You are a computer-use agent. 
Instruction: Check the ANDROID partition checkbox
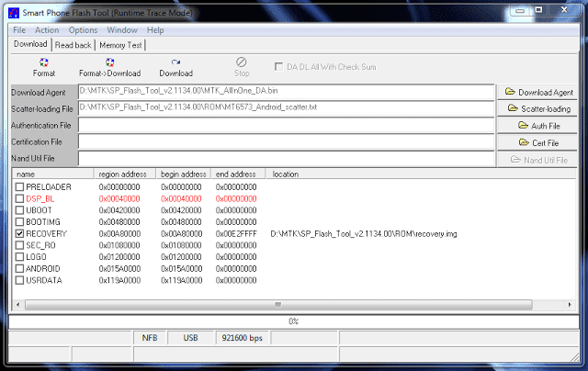coord(20,269)
